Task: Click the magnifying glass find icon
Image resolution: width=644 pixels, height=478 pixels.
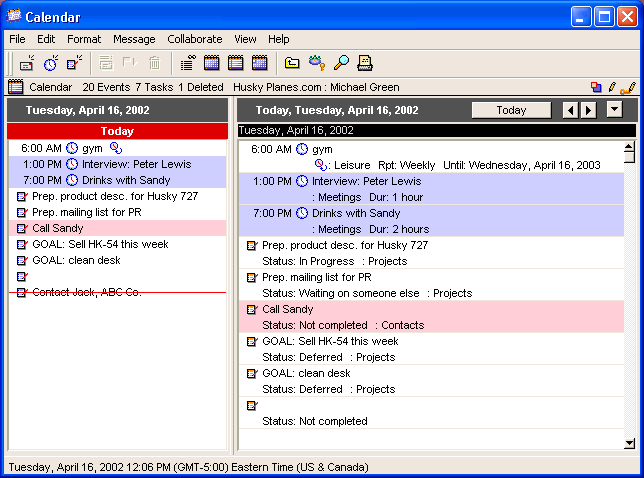Action: [x=341, y=63]
